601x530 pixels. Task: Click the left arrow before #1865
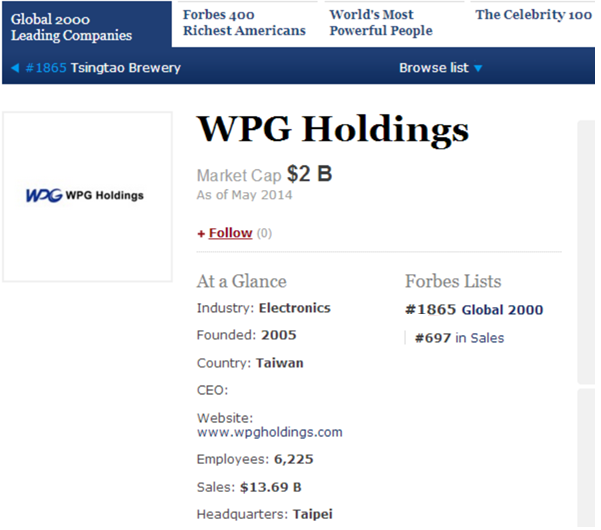click(15, 68)
